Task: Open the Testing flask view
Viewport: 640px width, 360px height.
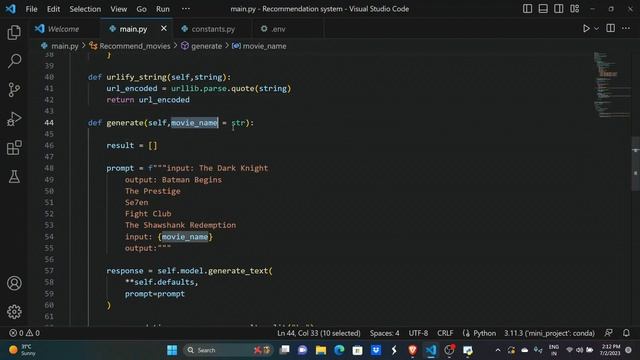Action: pyautogui.click(x=14, y=177)
